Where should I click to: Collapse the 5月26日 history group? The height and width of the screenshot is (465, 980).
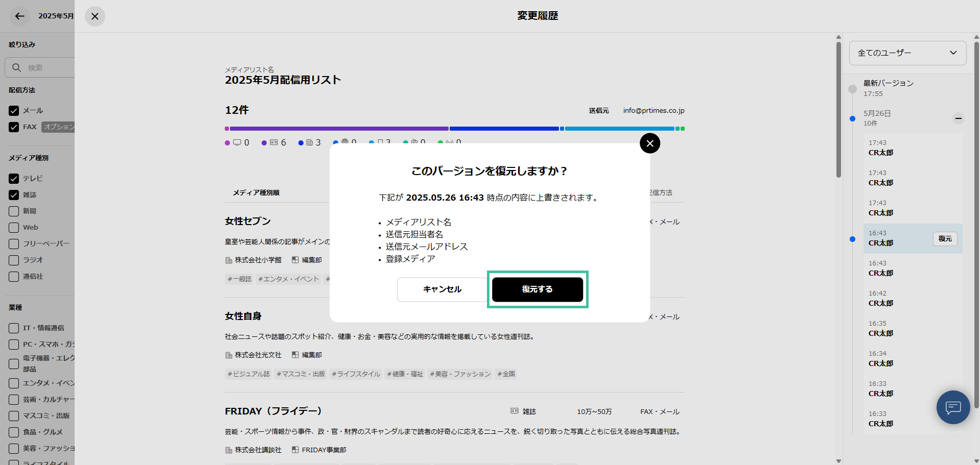958,118
